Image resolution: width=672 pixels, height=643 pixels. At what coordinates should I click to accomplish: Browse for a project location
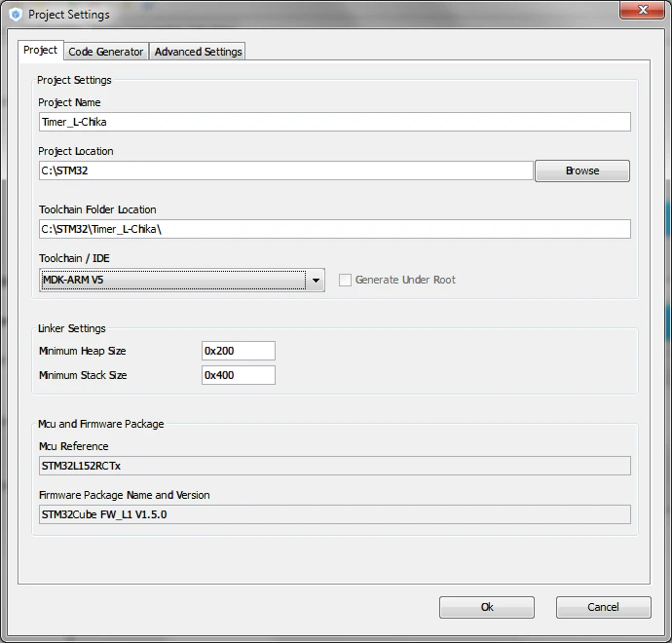[x=582, y=170]
